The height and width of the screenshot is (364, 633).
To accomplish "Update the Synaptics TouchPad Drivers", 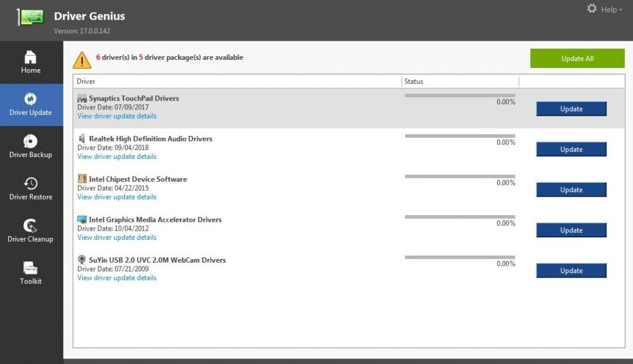I will tap(571, 109).
